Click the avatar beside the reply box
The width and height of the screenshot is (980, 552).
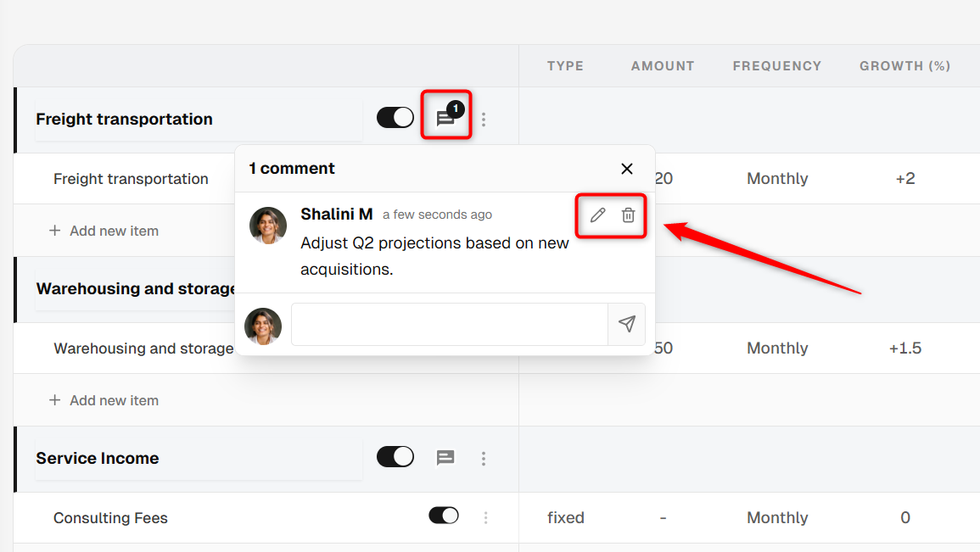(x=262, y=326)
